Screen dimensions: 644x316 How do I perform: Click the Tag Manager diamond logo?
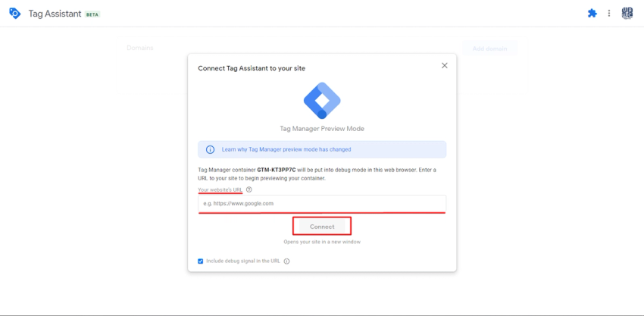click(322, 101)
